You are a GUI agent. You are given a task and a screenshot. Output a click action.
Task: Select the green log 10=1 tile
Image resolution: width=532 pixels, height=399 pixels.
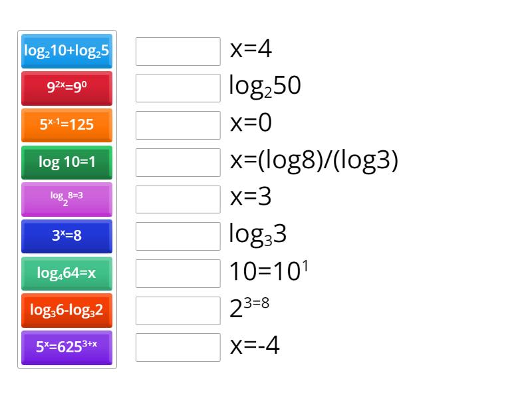tap(66, 162)
